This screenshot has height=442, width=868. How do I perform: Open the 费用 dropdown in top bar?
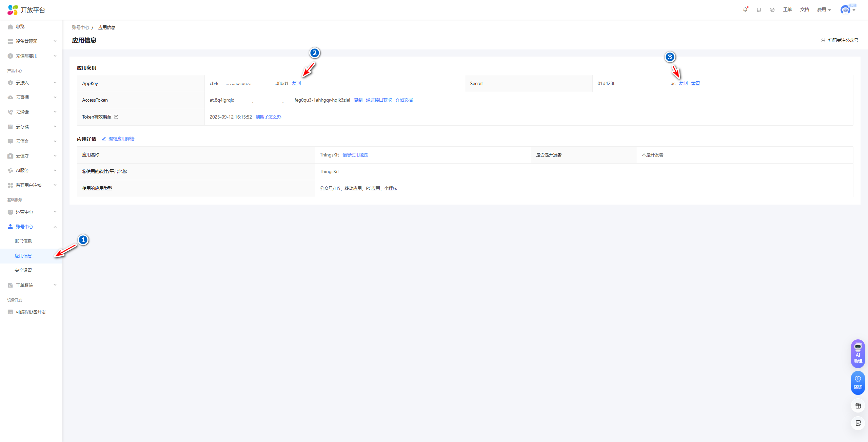[x=824, y=9]
